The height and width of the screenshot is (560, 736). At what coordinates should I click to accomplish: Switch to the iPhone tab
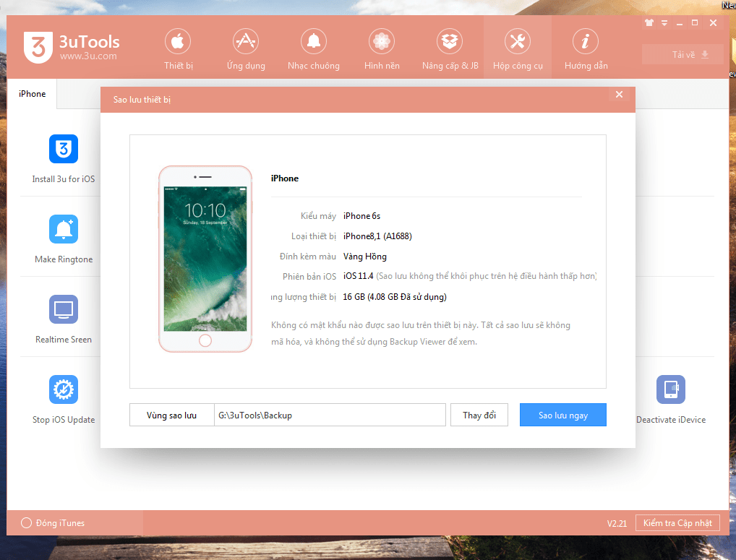[x=32, y=94]
